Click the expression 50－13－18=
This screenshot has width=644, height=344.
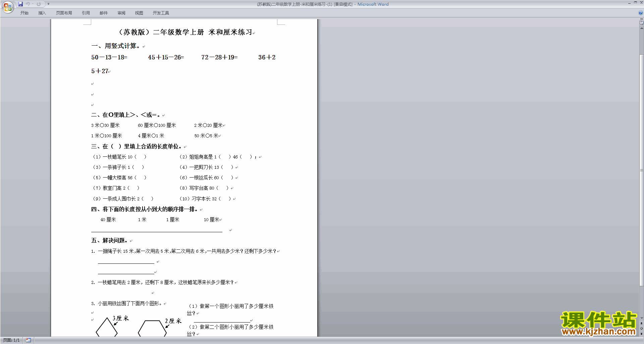109,57
